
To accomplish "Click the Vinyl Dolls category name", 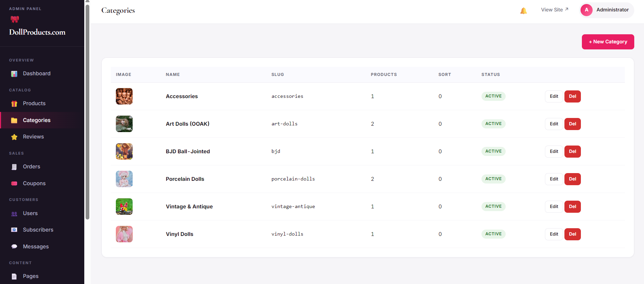I will tap(179, 234).
